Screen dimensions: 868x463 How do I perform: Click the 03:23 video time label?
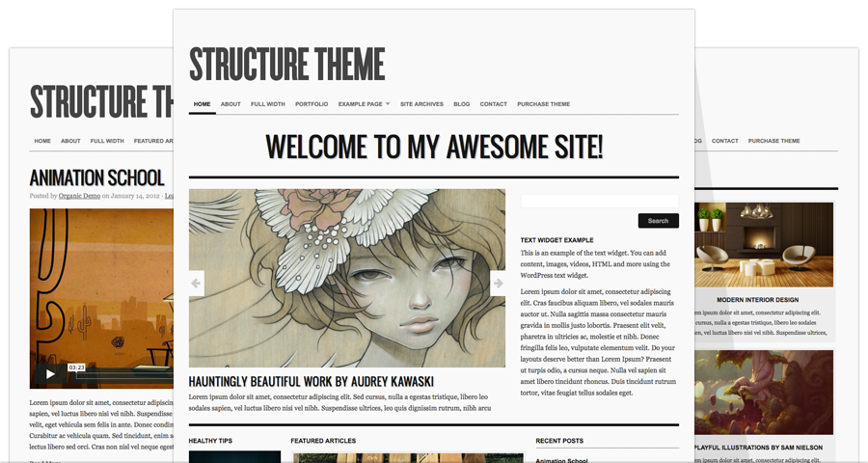pyautogui.click(x=76, y=368)
